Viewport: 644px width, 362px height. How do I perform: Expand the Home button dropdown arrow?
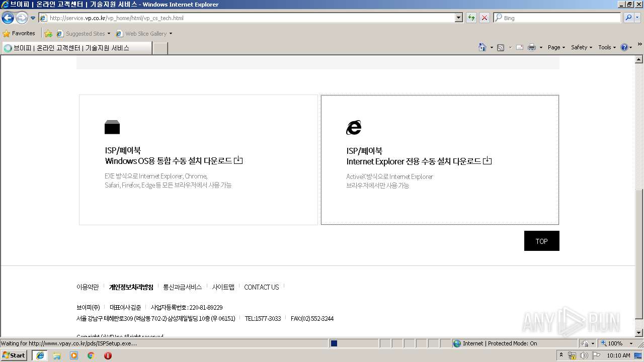point(492,47)
